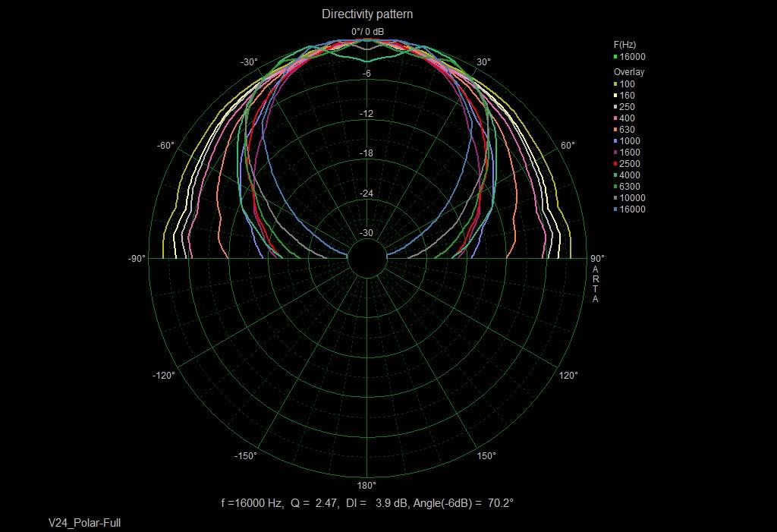Pick the 250 Hz overlay legend entry
The height and width of the screenshot is (532, 777).
627,107
